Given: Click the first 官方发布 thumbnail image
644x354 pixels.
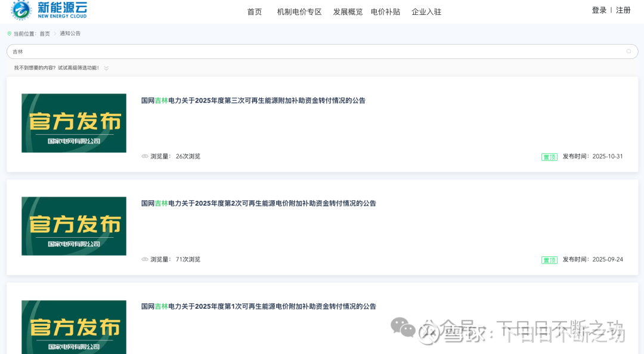Looking at the screenshot, I should tap(74, 123).
